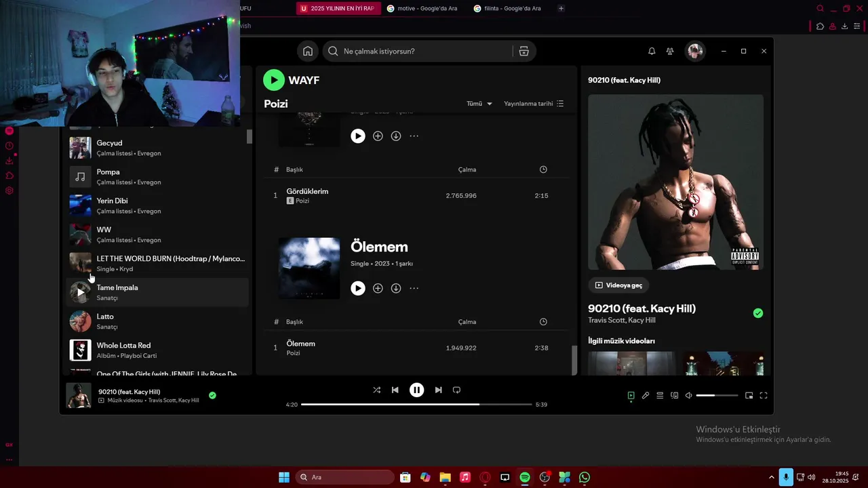This screenshot has width=868, height=488.
Task: Open more options for Gördüklerim single
Action: [414, 136]
